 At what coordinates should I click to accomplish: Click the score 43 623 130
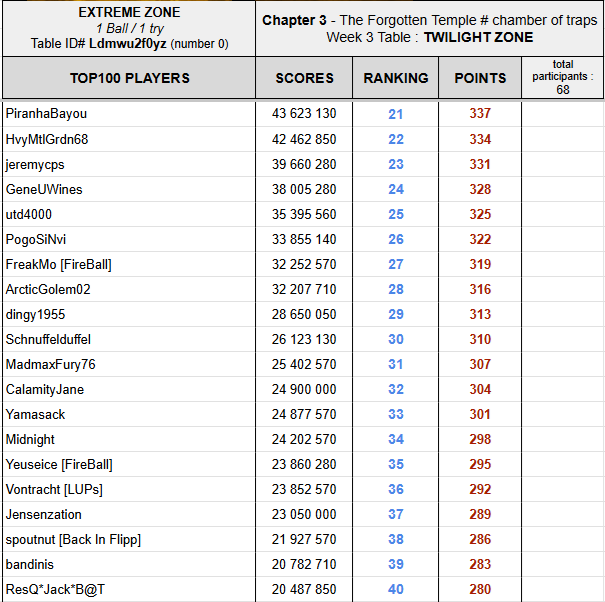304,114
